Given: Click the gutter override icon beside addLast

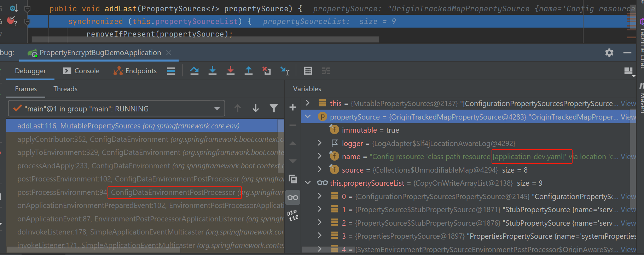Looking at the screenshot, I should click(13, 8).
